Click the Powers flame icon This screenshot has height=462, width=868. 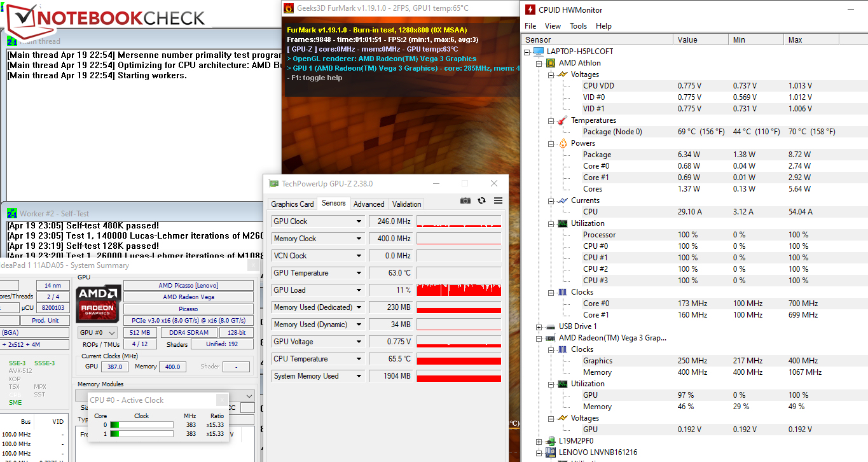tap(563, 143)
